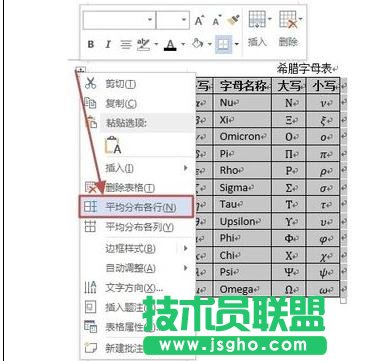
Task: Click the Xi table cell
Action: [243, 120]
